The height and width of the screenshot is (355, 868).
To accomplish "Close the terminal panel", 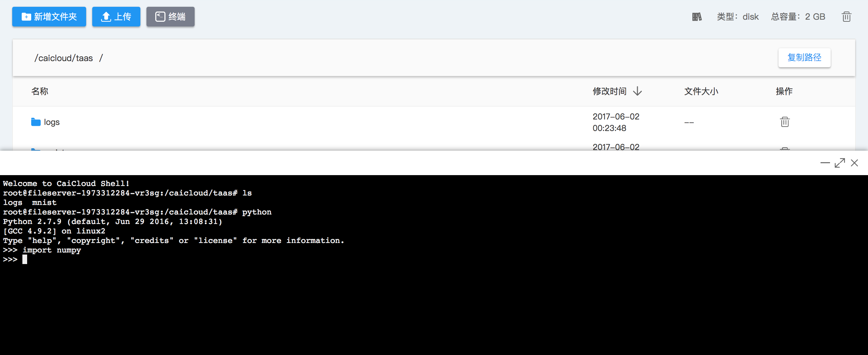I will pos(854,163).
